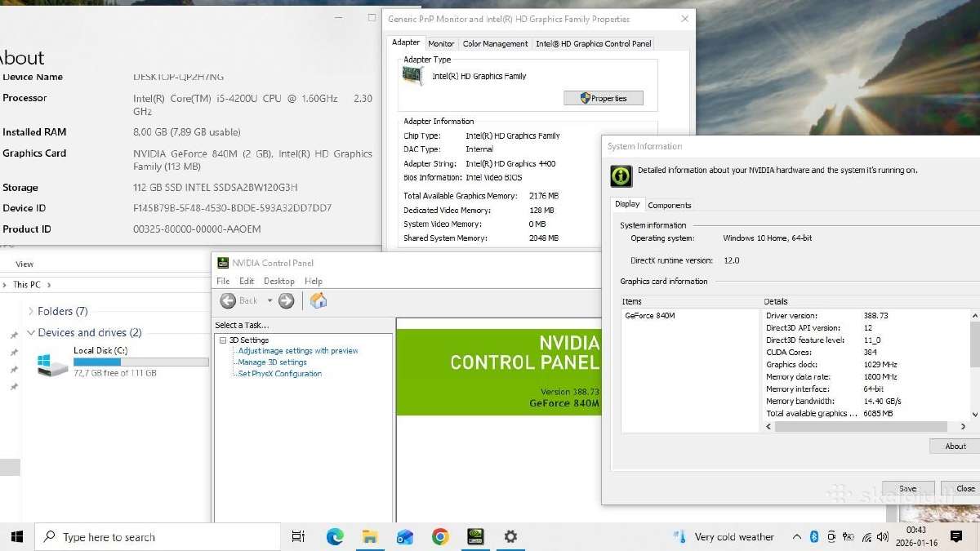Viewport: 980px width, 551px height.
Task: Click the Bluetooth tray icon
Action: coord(814,536)
